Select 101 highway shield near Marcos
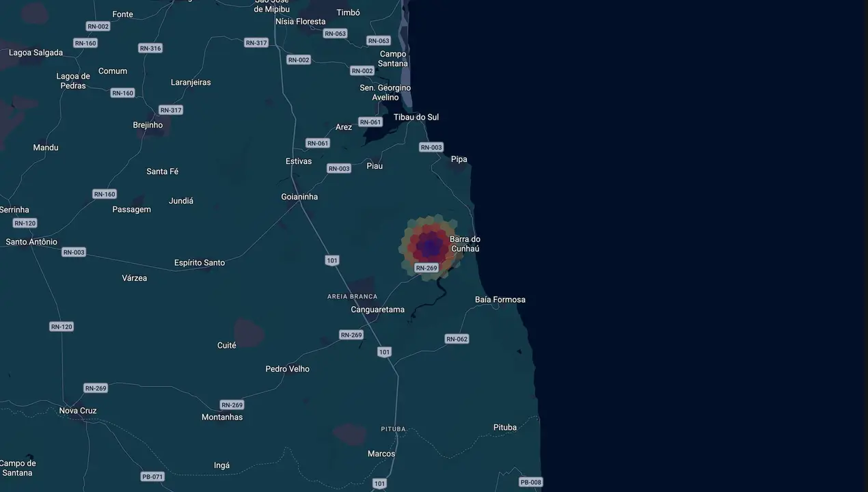868x492 pixels. pyautogui.click(x=380, y=483)
